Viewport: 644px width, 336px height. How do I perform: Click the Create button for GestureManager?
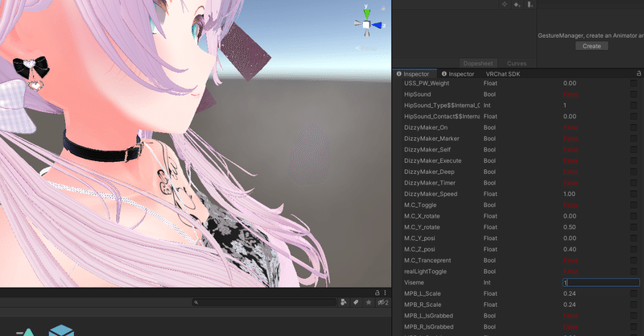pyautogui.click(x=592, y=46)
